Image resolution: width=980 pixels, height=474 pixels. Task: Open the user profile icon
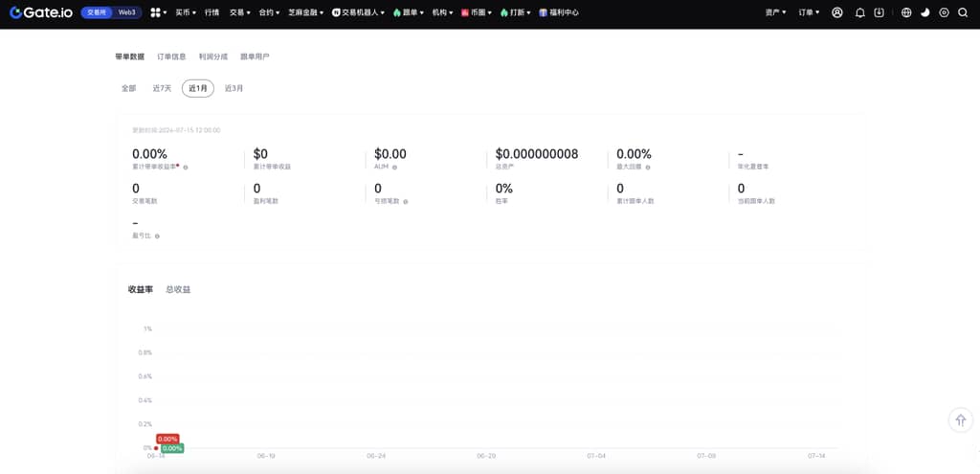[837, 12]
